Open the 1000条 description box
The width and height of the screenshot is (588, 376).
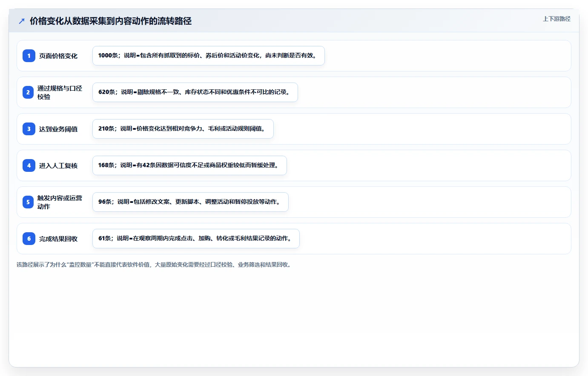point(209,56)
